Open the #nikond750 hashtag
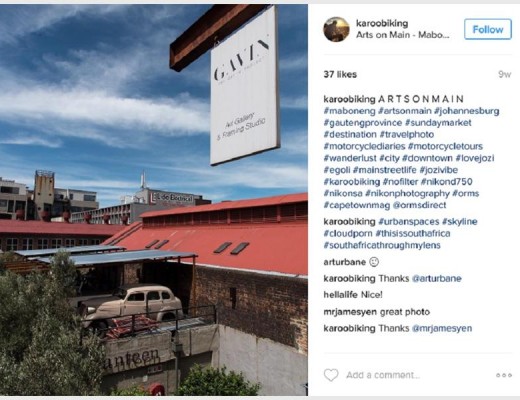Viewport: 520px width, 400px height. tap(446, 182)
